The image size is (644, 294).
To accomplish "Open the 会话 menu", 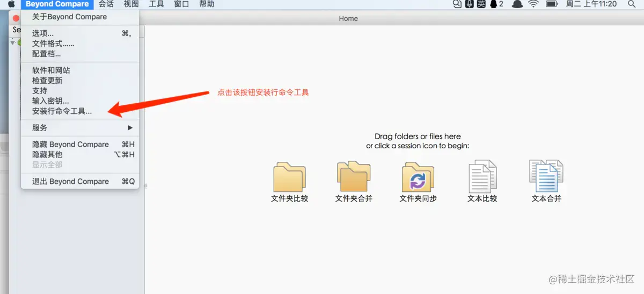I will (106, 4).
